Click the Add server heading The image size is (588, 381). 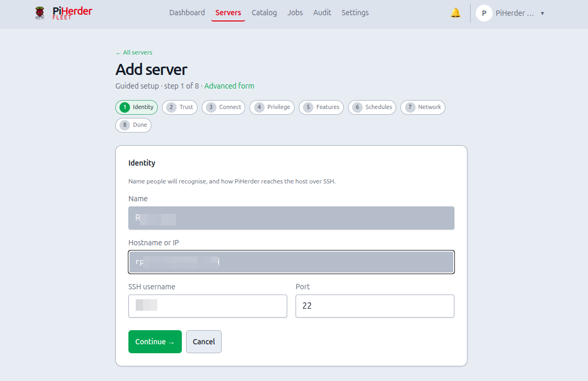point(151,70)
